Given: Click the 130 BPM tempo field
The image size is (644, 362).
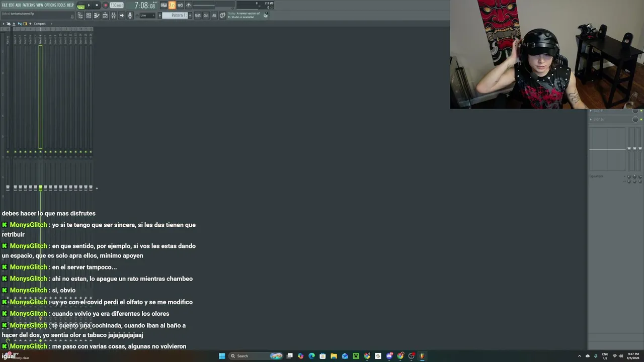Looking at the screenshot, I should [116, 6].
